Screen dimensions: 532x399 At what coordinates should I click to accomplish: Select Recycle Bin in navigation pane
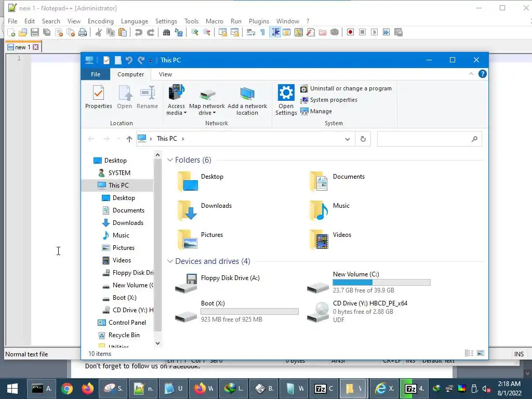coord(119,335)
